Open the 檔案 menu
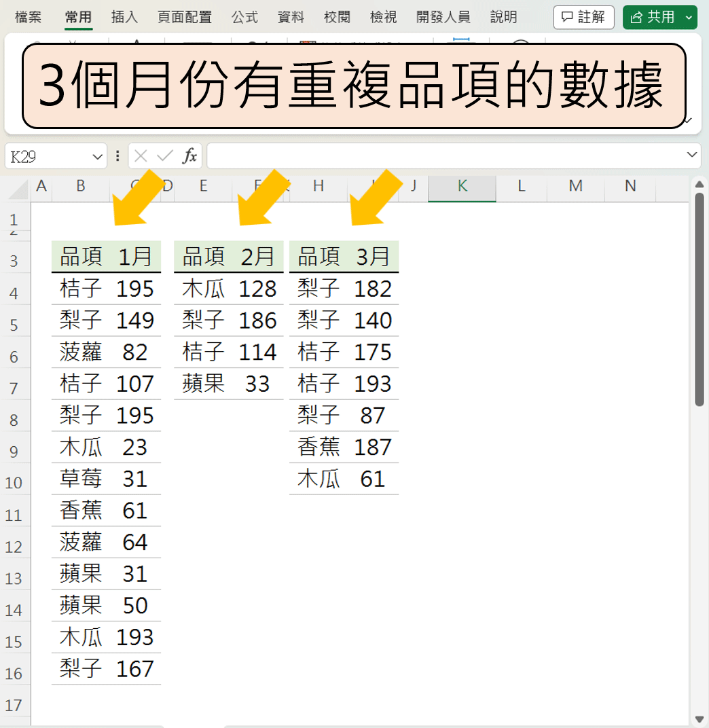Image resolution: width=709 pixels, height=728 pixels. coord(28,17)
